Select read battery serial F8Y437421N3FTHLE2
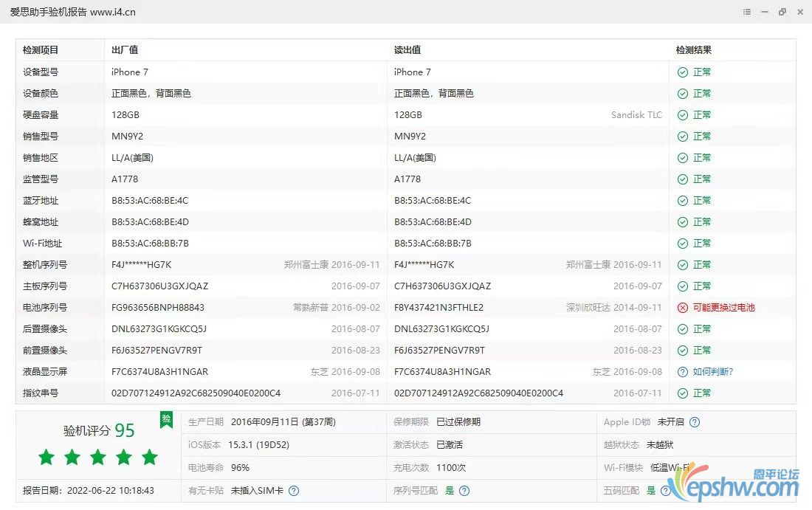The width and height of the screenshot is (812, 510). pos(439,308)
